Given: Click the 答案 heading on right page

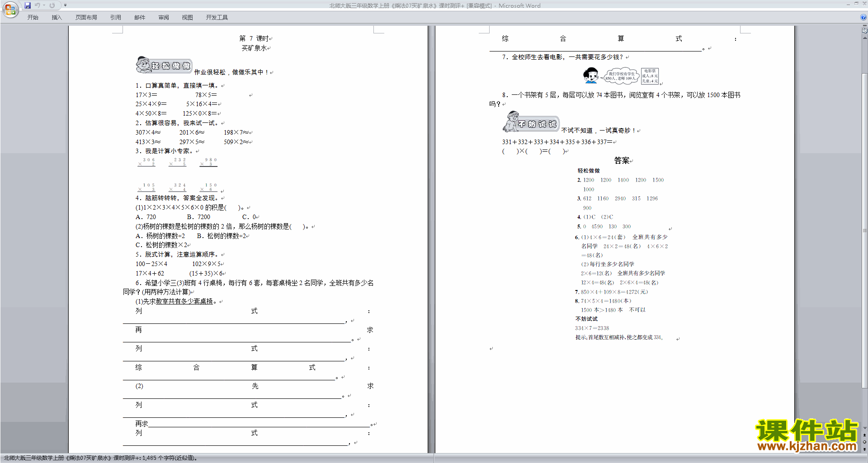Looking at the screenshot, I should (622, 160).
